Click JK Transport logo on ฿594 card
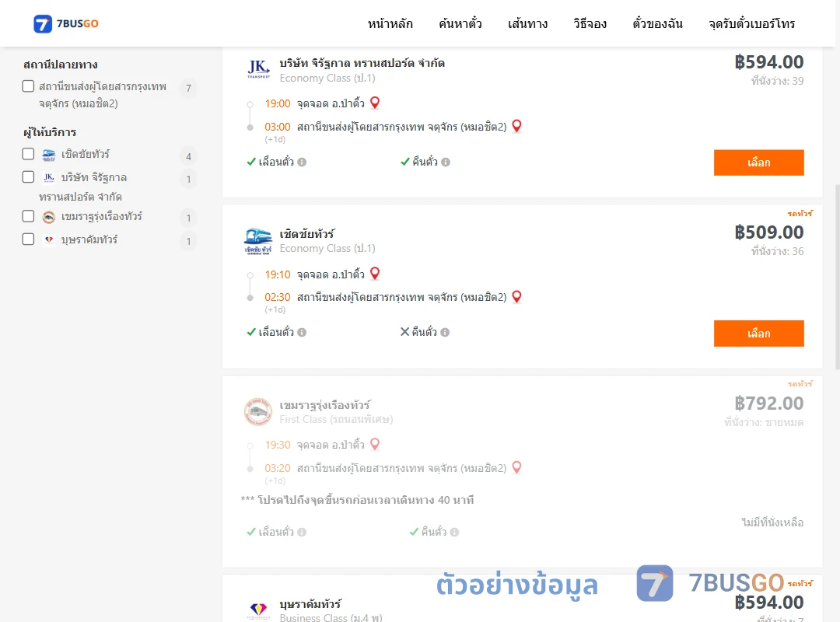 [258, 69]
